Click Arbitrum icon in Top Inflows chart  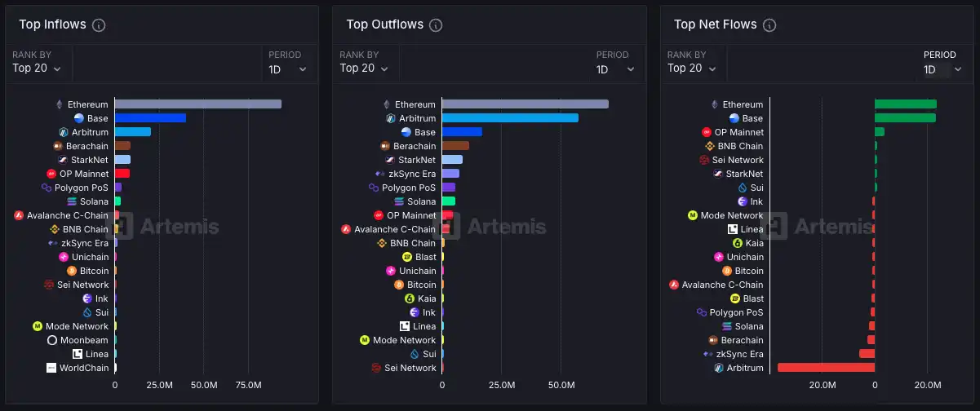click(64, 132)
